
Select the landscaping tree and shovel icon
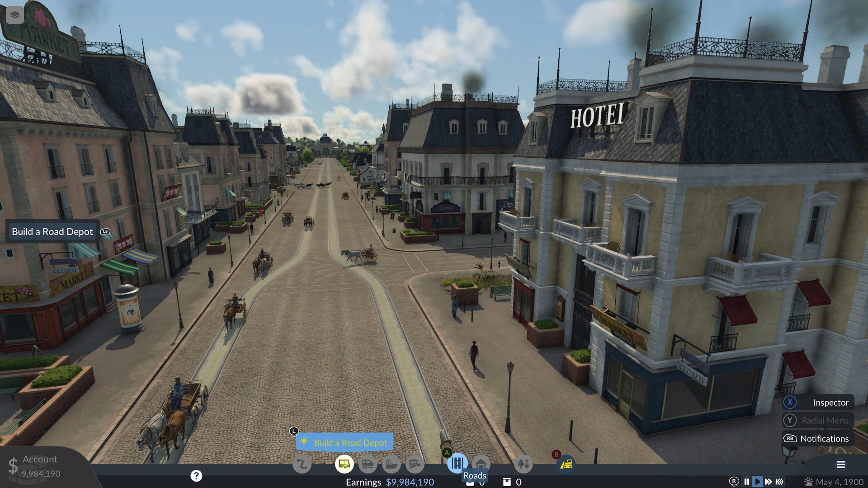pos(524,464)
